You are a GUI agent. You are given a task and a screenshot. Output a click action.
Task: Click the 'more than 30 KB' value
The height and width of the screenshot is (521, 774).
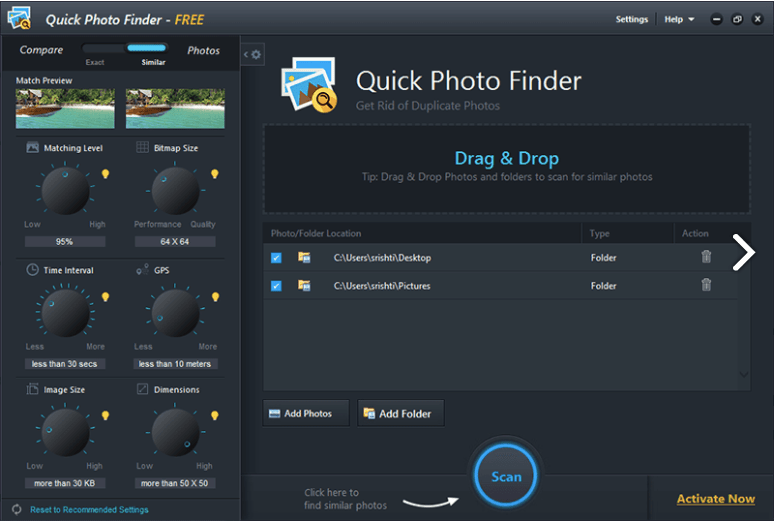coord(65,483)
